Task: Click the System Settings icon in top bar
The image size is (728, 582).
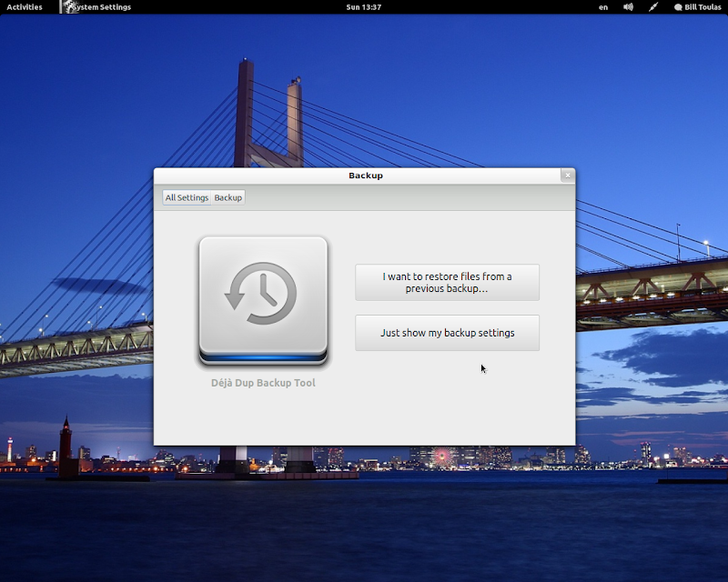Action: point(67,7)
